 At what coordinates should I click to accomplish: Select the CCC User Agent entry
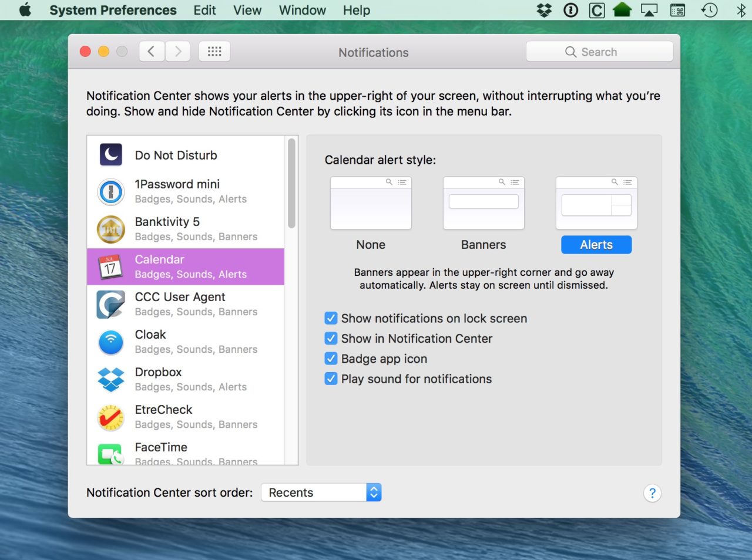point(186,305)
